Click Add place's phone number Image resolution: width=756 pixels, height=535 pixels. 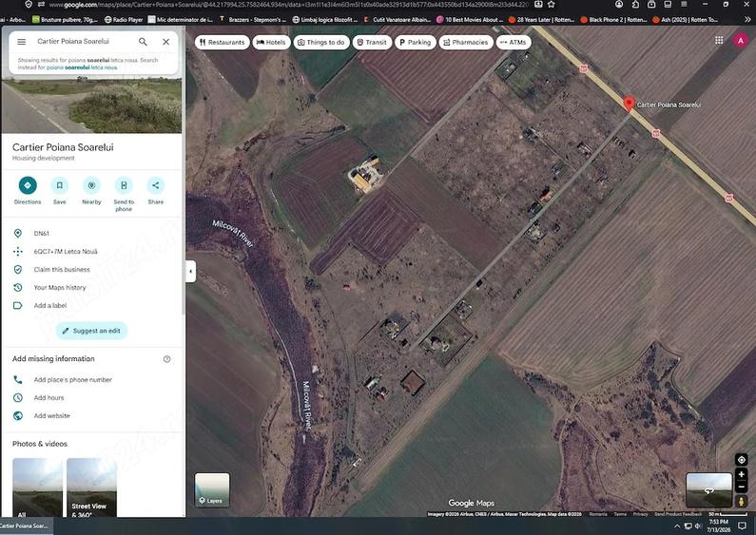(73, 380)
